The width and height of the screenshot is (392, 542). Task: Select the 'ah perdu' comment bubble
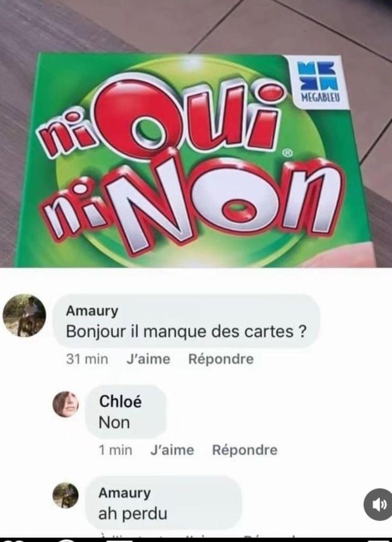tap(164, 503)
